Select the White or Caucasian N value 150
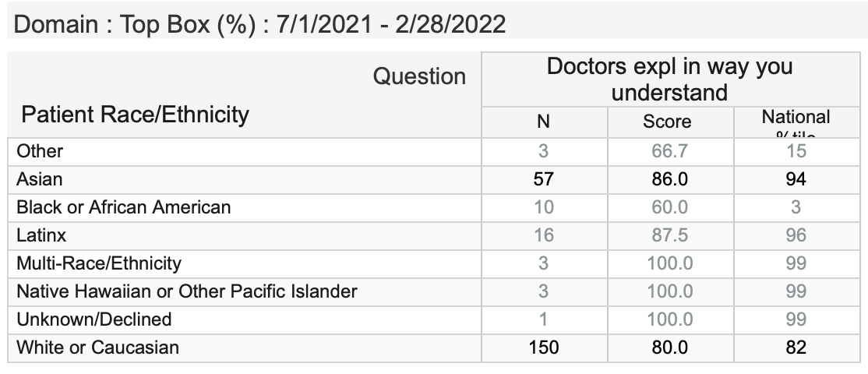The height and width of the screenshot is (374, 868). pyautogui.click(x=543, y=347)
